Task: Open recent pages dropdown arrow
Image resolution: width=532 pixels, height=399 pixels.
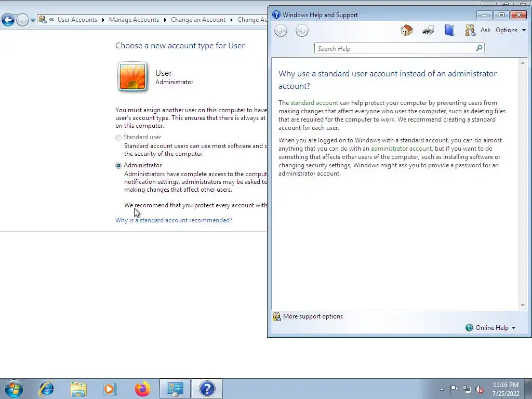Action: pos(33,20)
